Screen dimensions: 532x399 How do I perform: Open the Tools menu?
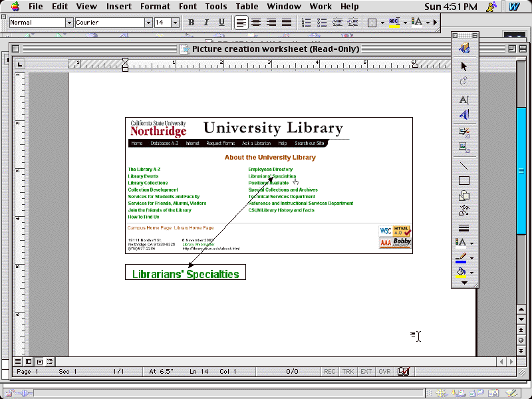click(216, 7)
